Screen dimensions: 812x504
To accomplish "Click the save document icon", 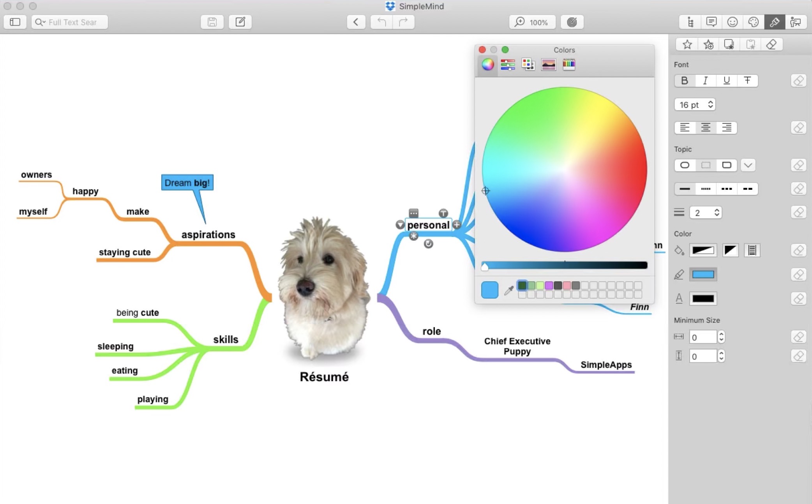I will pyautogui.click(x=212, y=22).
